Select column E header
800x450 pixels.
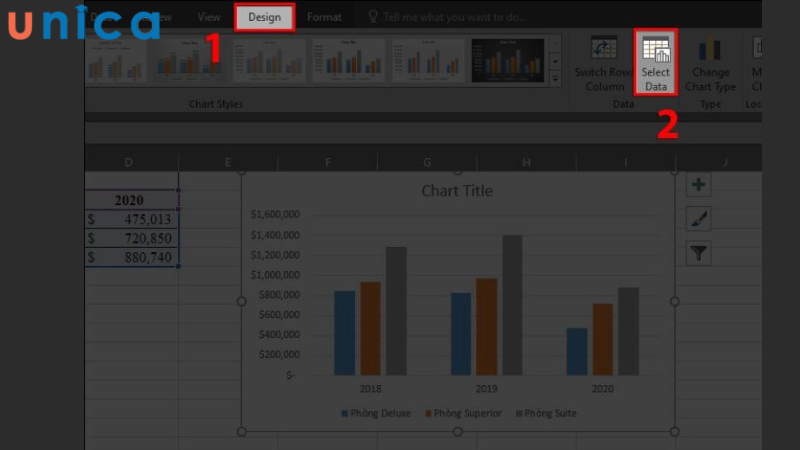coord(228,162)
